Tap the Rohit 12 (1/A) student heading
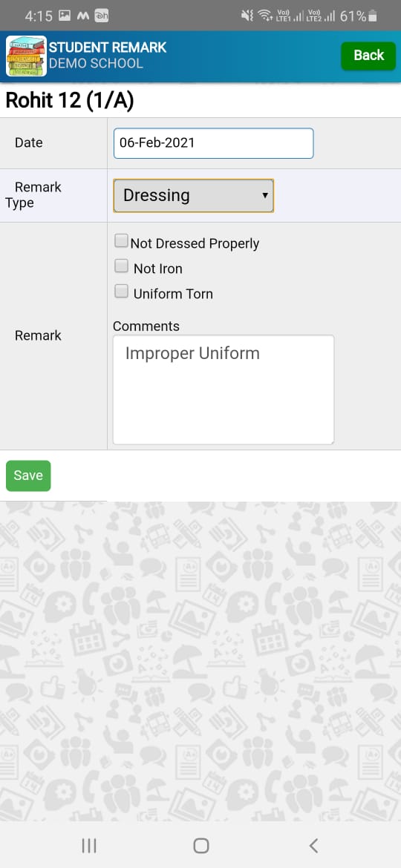401x868 pixels. tap(69, 101)
